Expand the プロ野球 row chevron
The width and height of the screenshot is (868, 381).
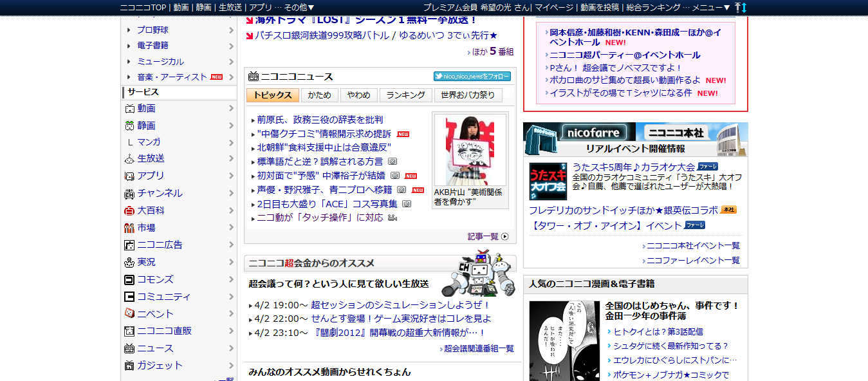pyautogui.click(x=231, y=30)
